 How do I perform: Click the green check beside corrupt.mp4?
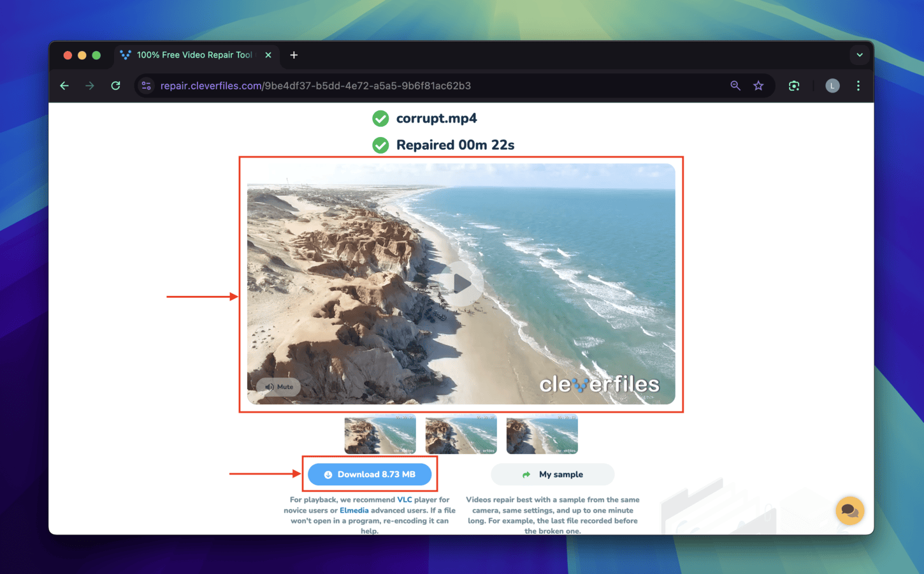(x=380, y=119)
